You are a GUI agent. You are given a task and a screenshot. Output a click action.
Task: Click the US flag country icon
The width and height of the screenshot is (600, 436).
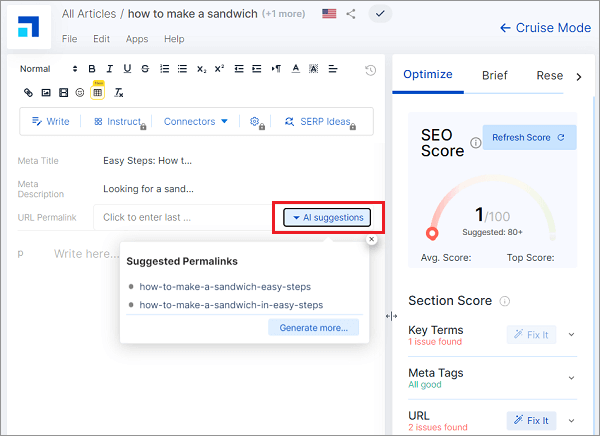(x=329, y=14)
